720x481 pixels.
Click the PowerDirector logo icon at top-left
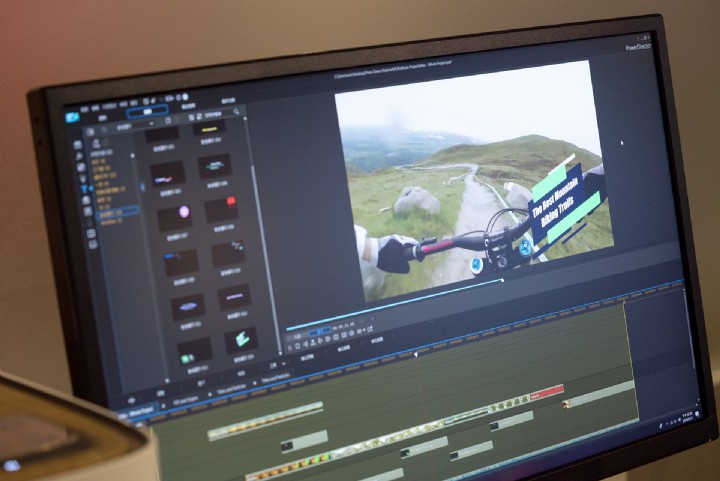click(x=73, y=116)
